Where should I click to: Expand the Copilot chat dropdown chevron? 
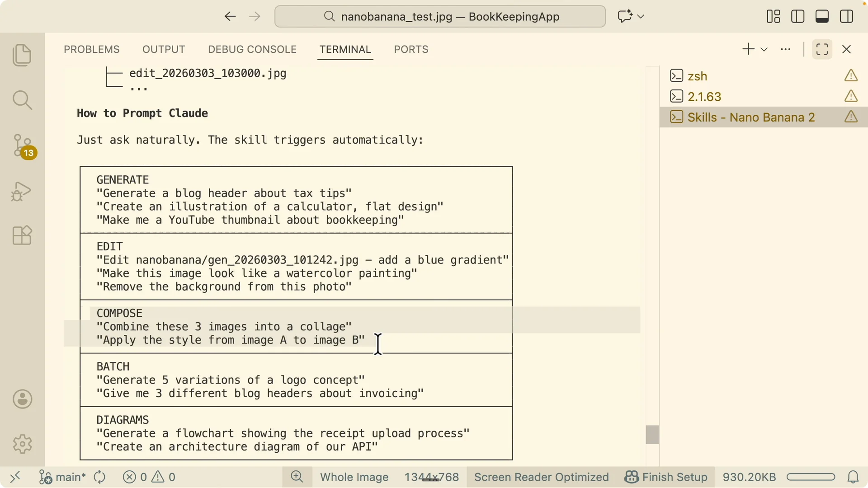(641, 17)
